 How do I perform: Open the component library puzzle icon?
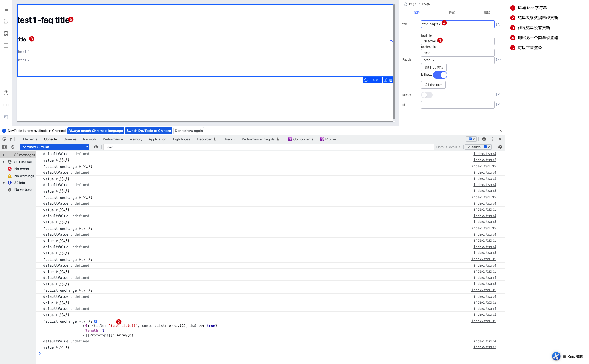(x=6, y=22)
